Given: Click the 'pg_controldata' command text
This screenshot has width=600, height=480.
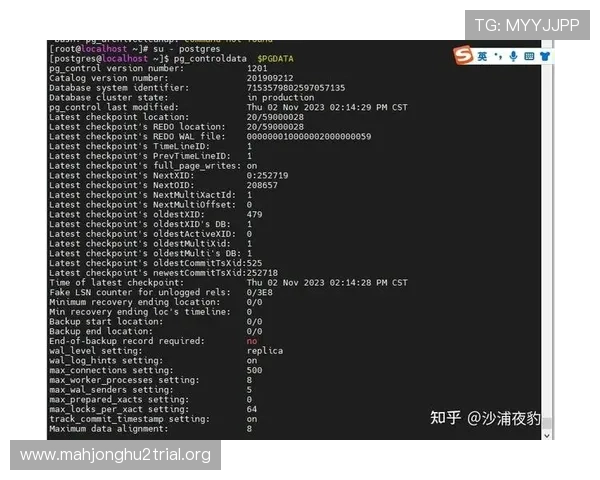Looking at the screenshot, I should 210,59.
